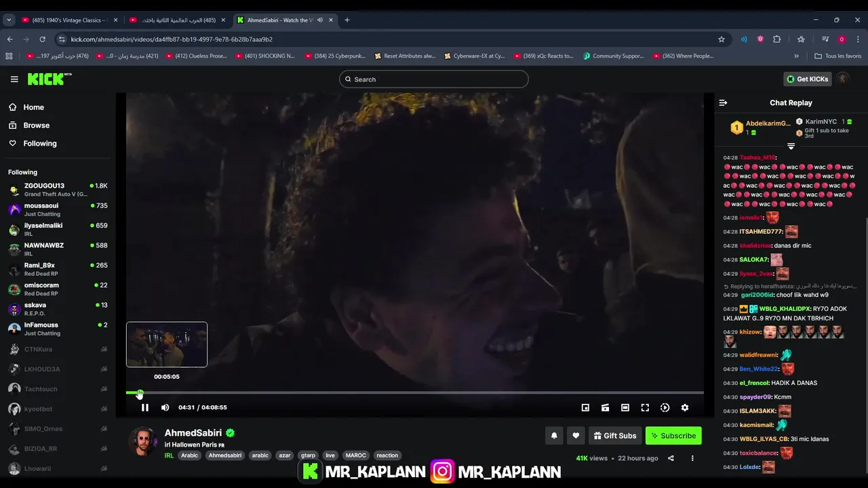Click the video progress bar handle
The height and width of the screenshot is (488, 868).
[x=140, y=392]
